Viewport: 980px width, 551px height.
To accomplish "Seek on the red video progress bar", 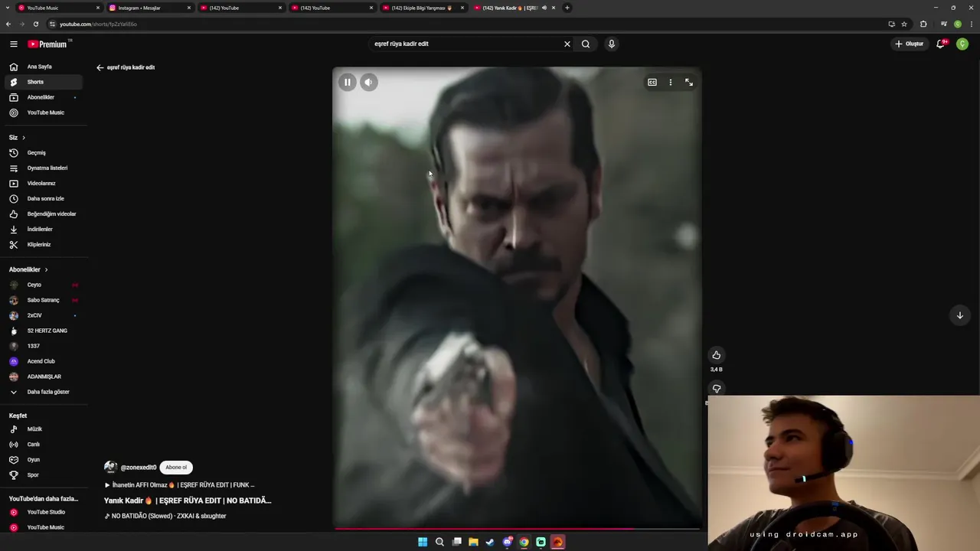I will tap(517, 528).
